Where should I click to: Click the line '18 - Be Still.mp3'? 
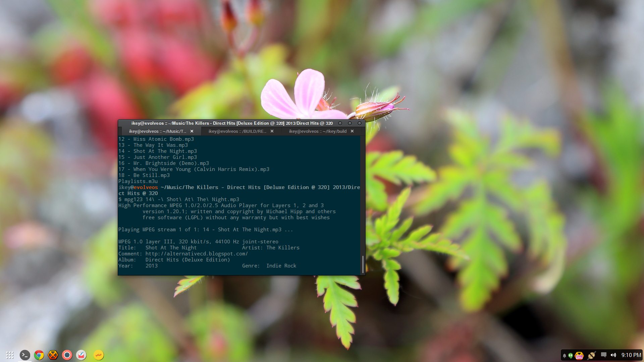[x=144, y=175]
